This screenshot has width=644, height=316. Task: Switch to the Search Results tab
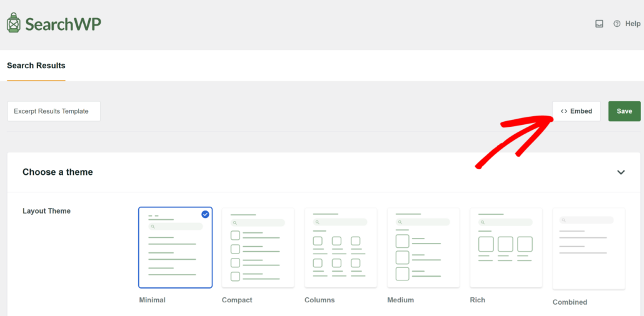click(36, 66)
